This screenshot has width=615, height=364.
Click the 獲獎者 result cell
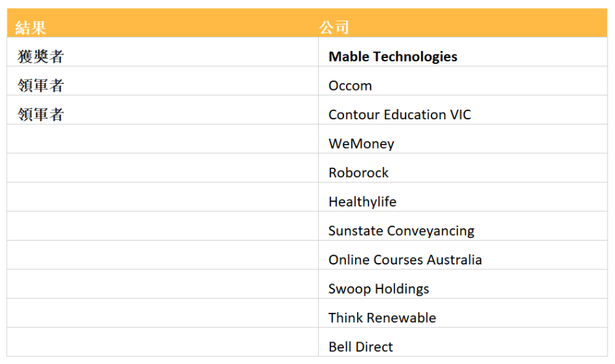(40, 57)
